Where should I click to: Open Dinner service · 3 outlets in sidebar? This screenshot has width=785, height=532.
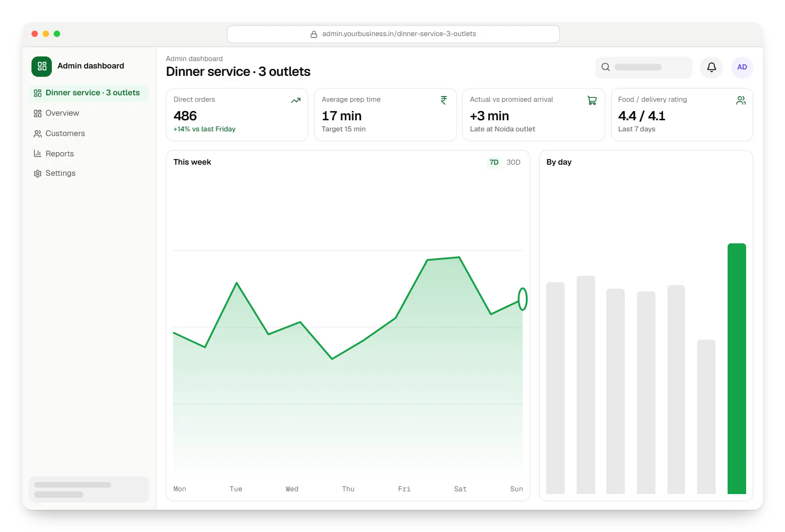tap(89, 93)
